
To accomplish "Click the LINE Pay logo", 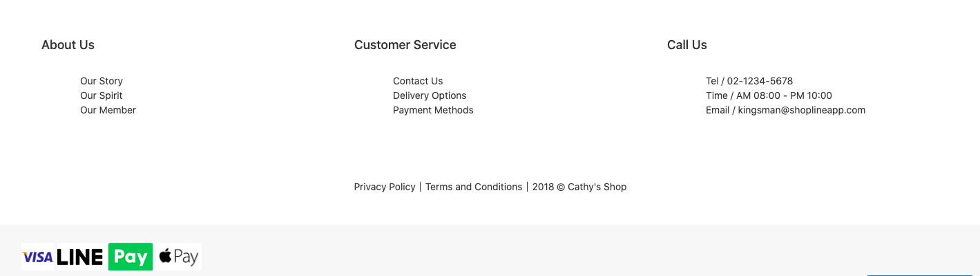I will point(104,257).
